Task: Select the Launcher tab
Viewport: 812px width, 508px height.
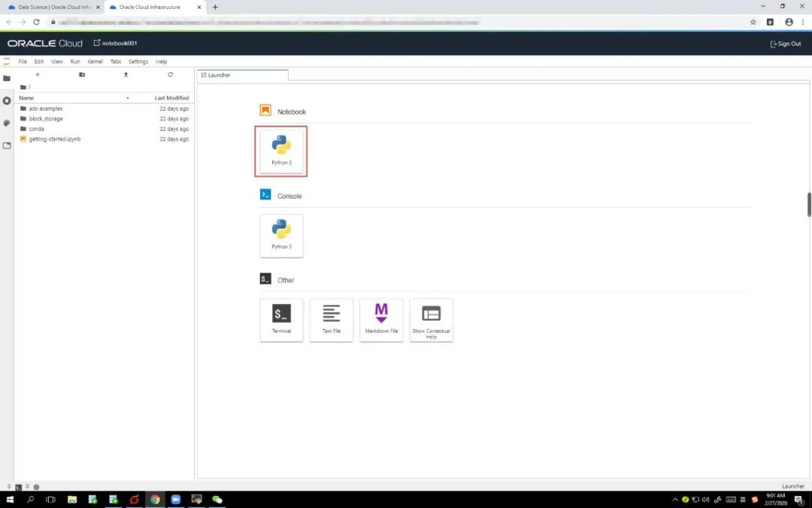Action: coord(242,75)
